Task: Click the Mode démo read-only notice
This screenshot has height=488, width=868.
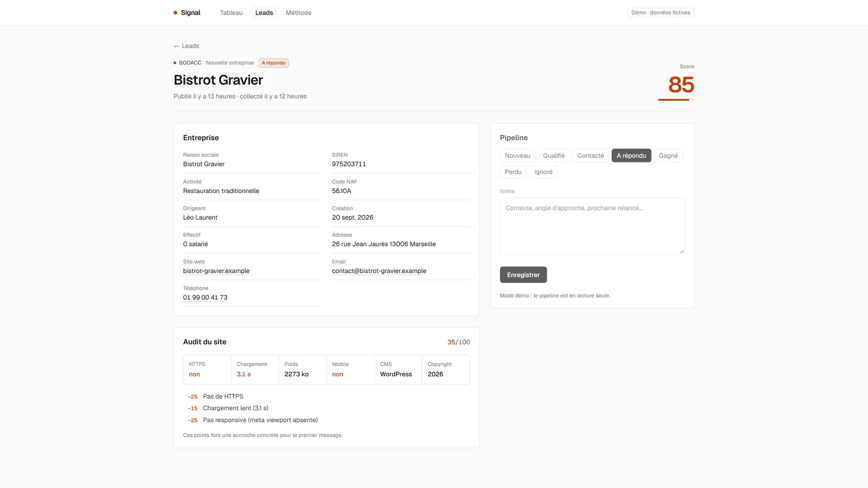Action: (x=555, y=296)
